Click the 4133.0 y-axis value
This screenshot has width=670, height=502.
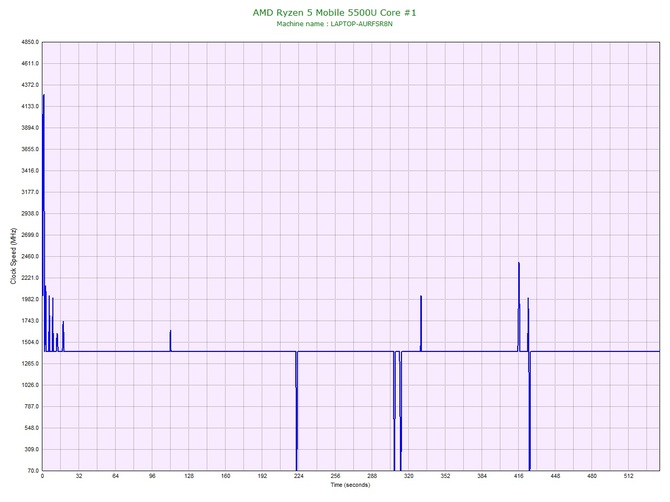[30, 106]
